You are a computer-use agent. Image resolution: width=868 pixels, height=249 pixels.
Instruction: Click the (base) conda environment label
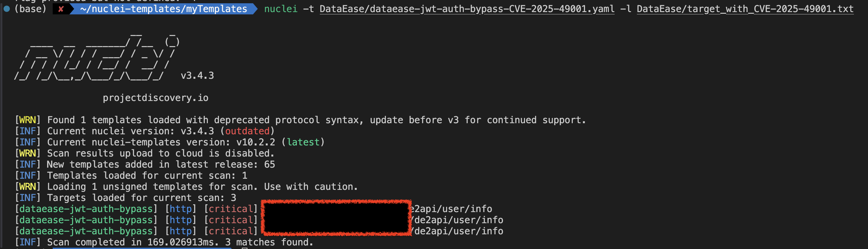[x=30, y=9]
